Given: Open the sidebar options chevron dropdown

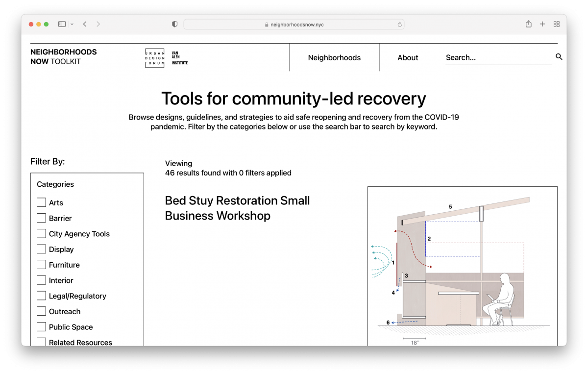Looking at the screenshot, I should click(x=72, y=24).
